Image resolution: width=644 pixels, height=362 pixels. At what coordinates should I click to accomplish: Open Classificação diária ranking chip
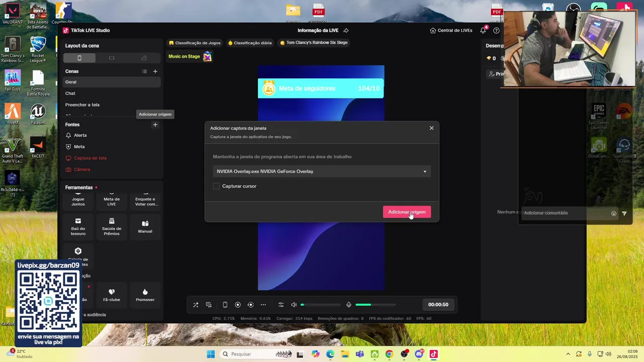tap(250, 43)
